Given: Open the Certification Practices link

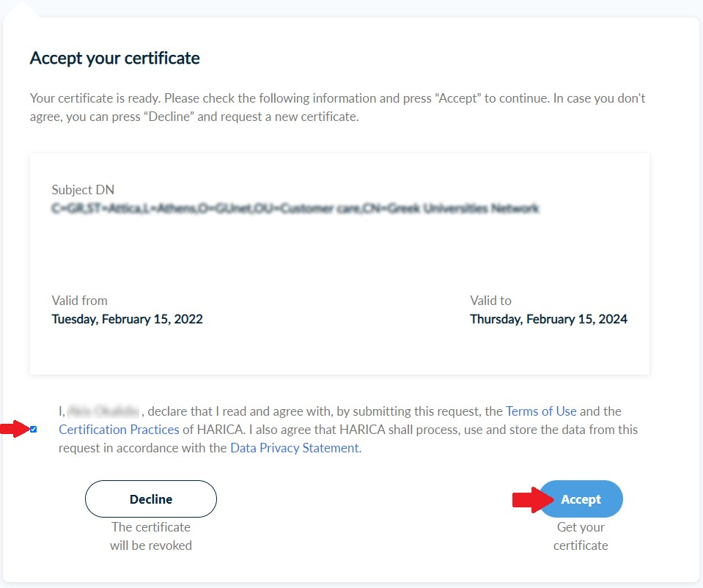Looking at the screenshot, I should [119, 430].
